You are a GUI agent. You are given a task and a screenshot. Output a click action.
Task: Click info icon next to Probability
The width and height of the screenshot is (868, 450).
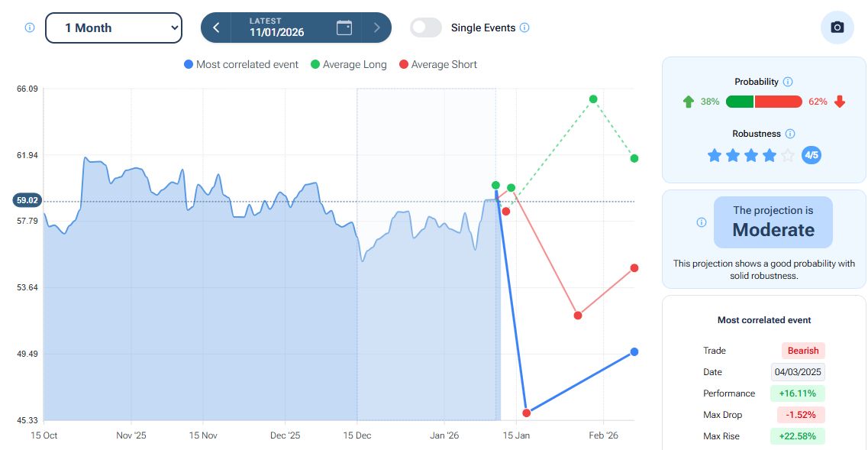click(x=788, y=82)
